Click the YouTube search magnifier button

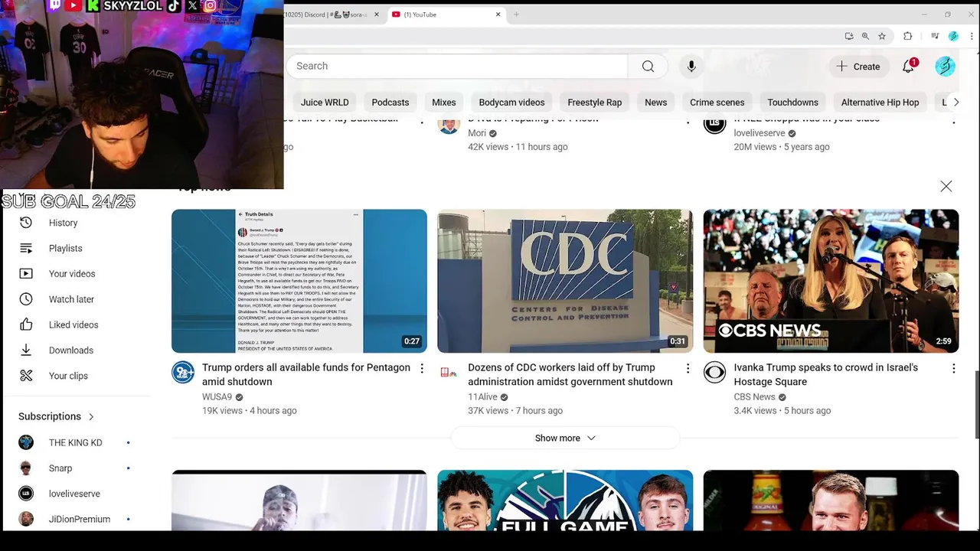(648, 67)
